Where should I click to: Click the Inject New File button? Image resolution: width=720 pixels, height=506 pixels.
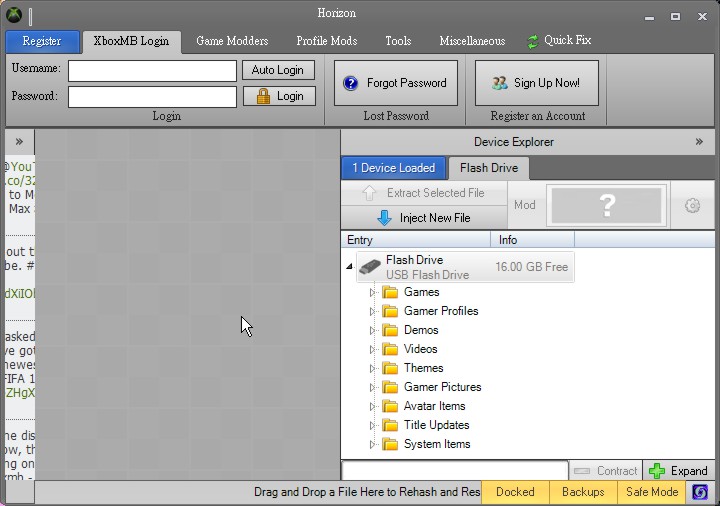[x=425, y=218]
